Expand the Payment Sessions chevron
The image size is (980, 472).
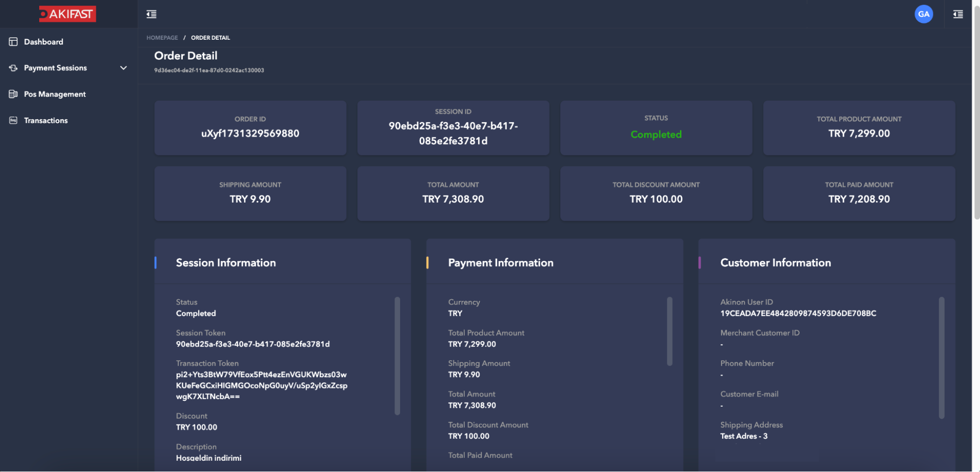pyautogui.click(x=124, y=68)
